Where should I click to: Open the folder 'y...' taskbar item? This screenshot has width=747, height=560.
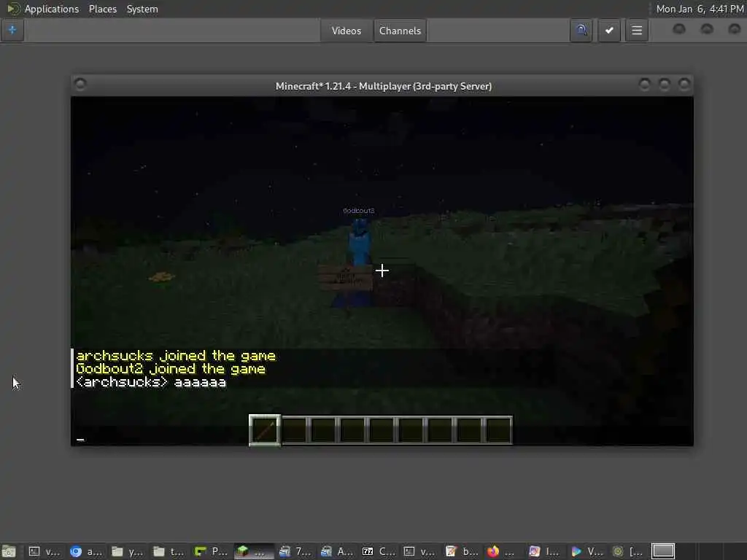[127, 551]
